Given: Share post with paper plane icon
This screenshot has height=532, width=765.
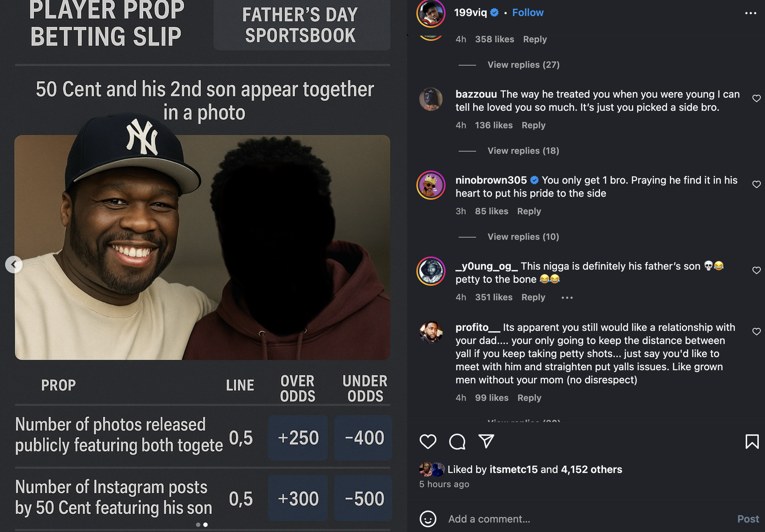Looking at the screenshot, I should click(486, 441).
